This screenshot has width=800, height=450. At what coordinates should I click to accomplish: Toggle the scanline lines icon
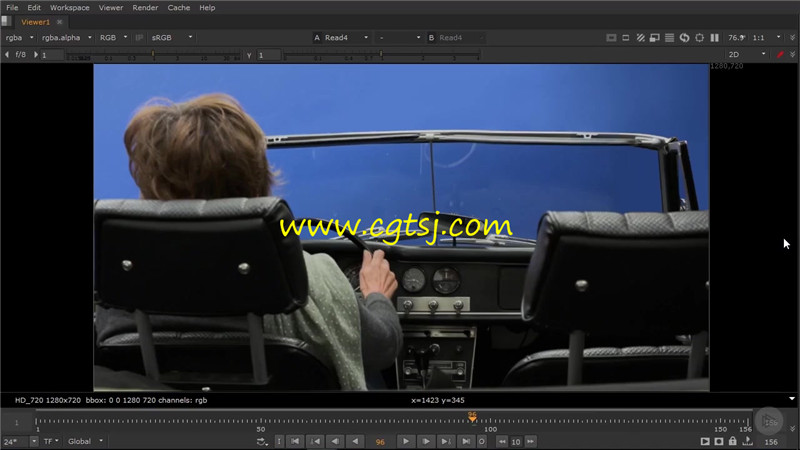[x=669, y=38]
